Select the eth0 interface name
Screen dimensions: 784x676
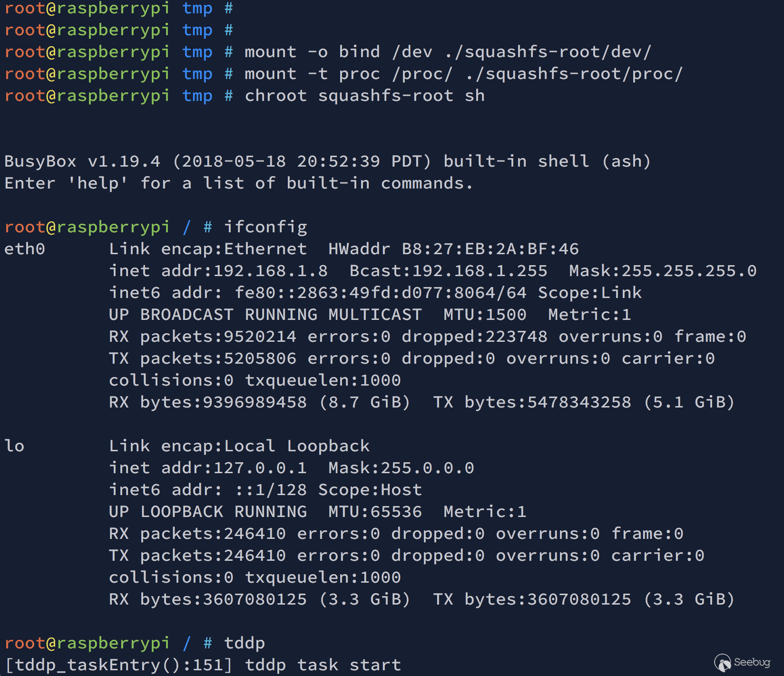(25, 249)
